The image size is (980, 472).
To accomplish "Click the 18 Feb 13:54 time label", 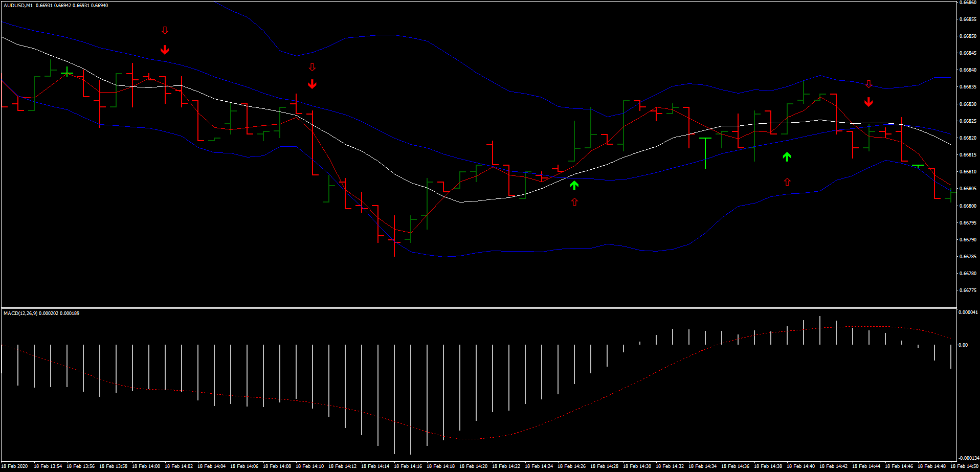I will coord(48,466).
